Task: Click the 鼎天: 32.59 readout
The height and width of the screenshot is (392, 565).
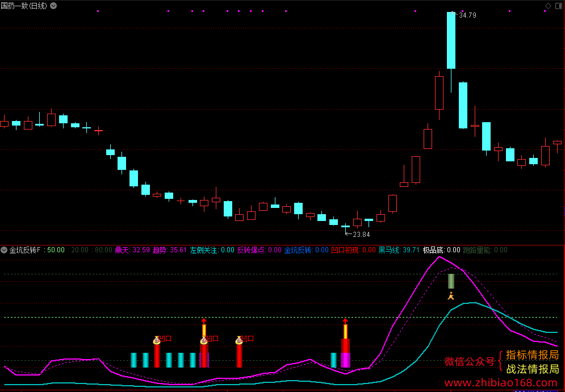Action: click(132, 250)
